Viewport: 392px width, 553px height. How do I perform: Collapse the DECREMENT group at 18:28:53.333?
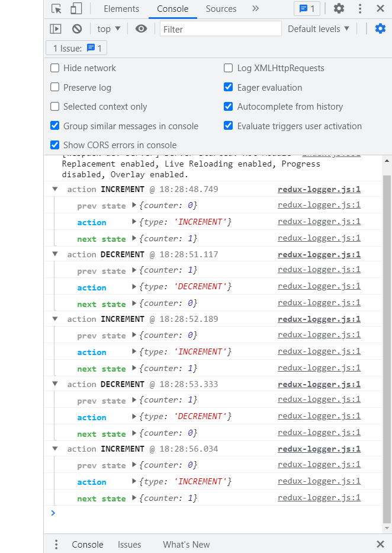(55, 383)
